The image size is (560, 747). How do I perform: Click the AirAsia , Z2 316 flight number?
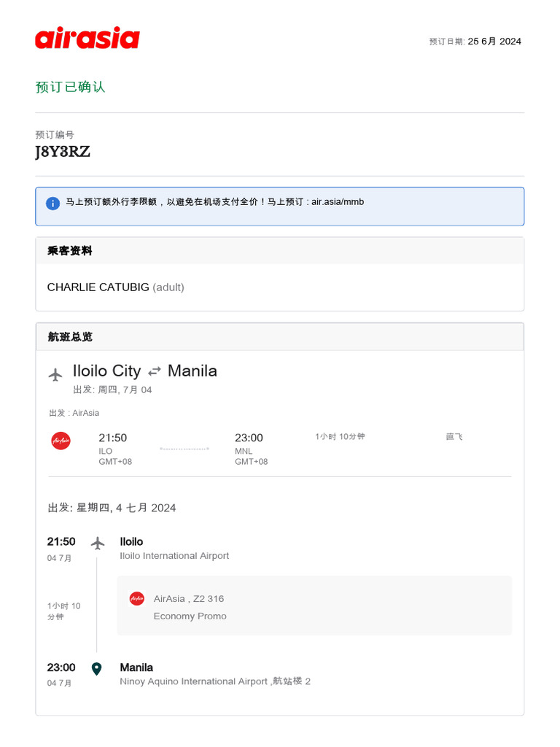pyautogui.click(x=189, y=599)
